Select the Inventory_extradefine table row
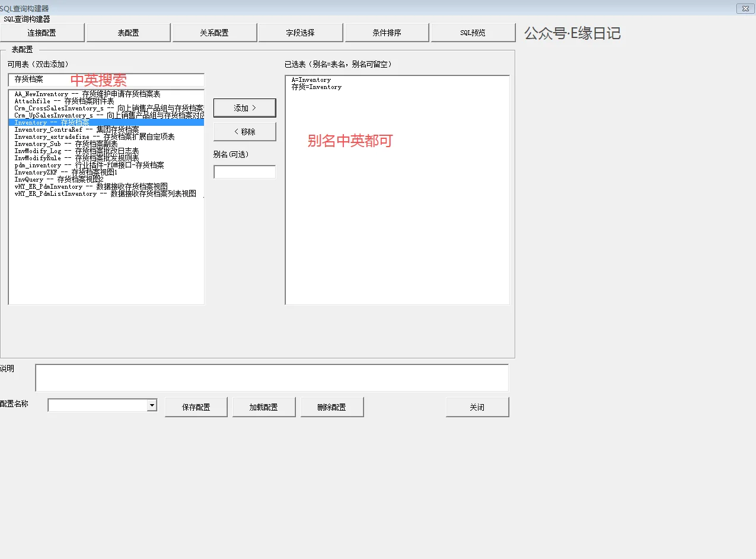The height and width of the screenshot is (559, 756). [x=107, y=136]
